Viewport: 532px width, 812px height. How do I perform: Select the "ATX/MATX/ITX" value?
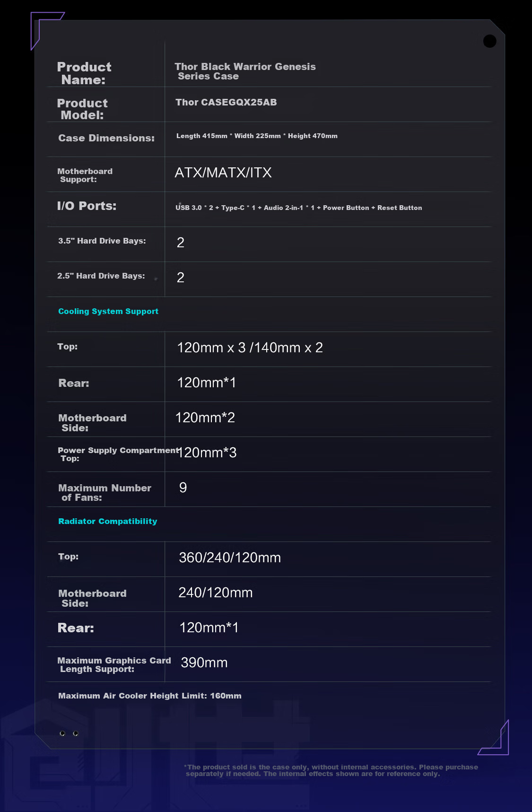tap(223, 173)
